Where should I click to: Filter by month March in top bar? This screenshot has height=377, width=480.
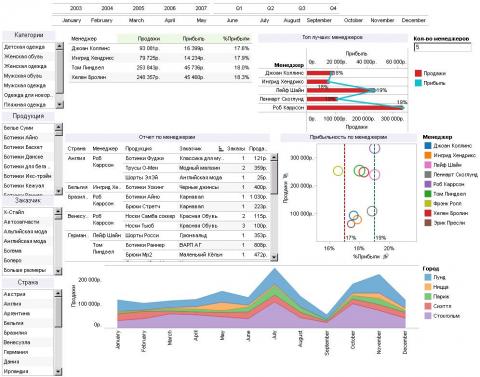(x=136, y=20)
